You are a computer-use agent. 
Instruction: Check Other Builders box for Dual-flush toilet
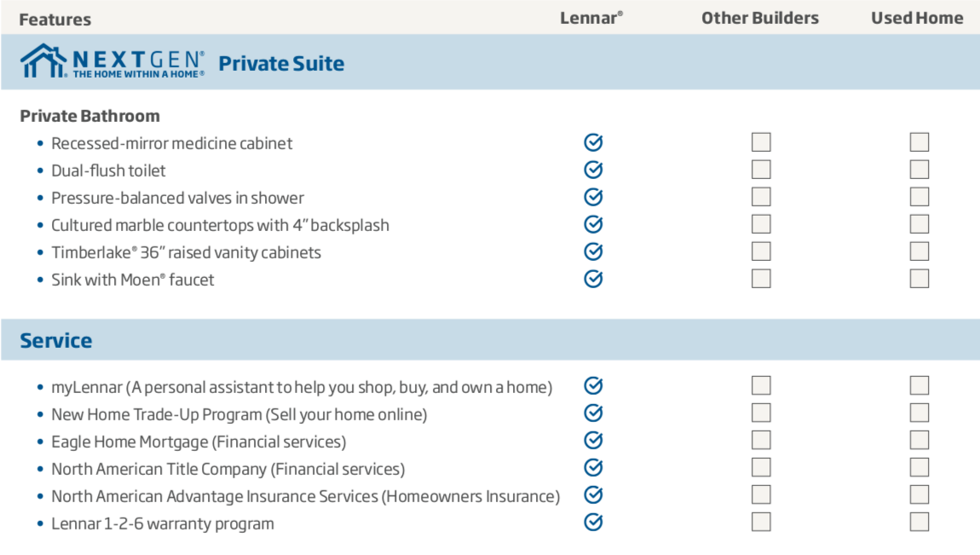click(761, 170)
